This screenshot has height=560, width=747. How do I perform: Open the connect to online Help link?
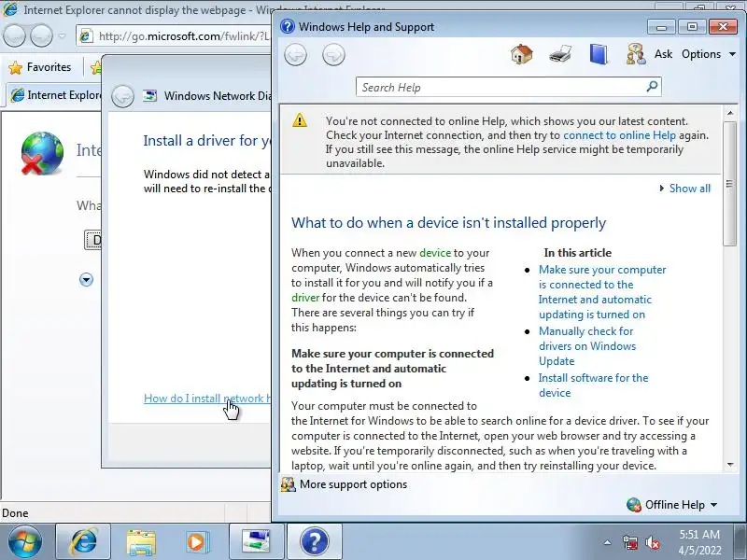point(619,135)
